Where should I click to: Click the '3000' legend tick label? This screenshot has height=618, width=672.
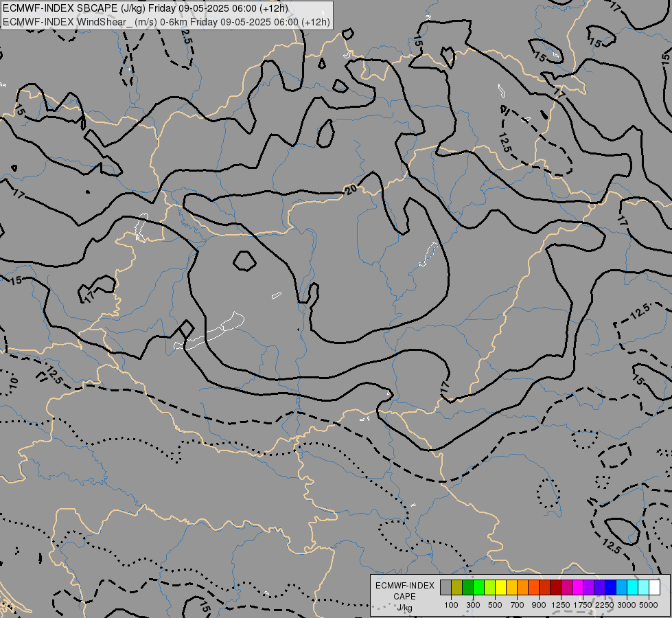[627, 605]
